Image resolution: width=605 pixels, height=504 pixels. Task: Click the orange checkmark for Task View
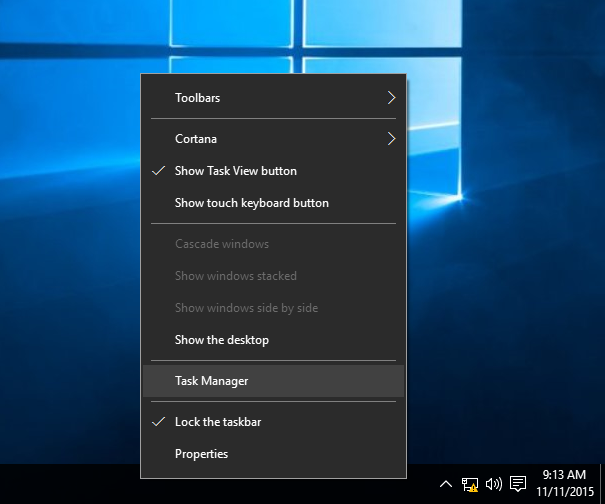158,171
